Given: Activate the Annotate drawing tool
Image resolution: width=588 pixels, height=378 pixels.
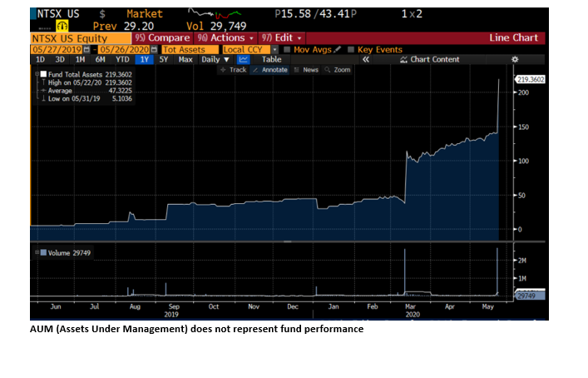Looking at the screenshot, I should pyautogui.click(x=269, y=70).
